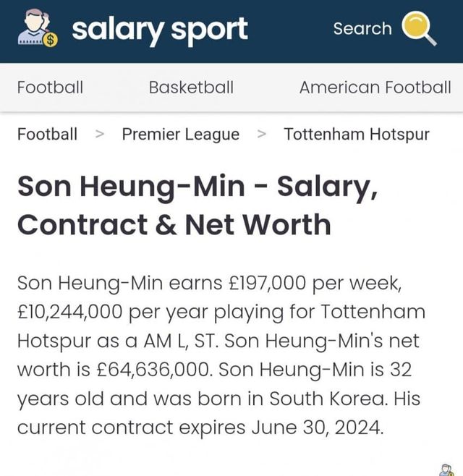
Task: Click the "salary sport" site title
Action: (x=160, y=29)
